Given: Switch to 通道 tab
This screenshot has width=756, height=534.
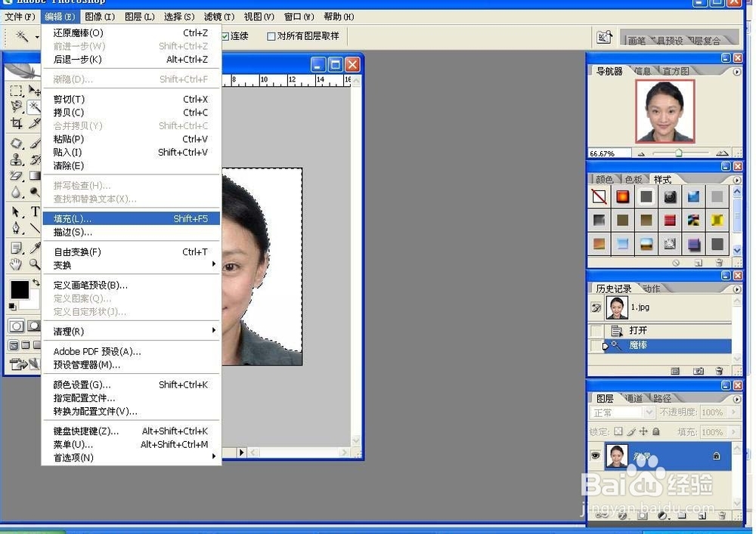Looking at the screenshot, I should click(634, 398).
